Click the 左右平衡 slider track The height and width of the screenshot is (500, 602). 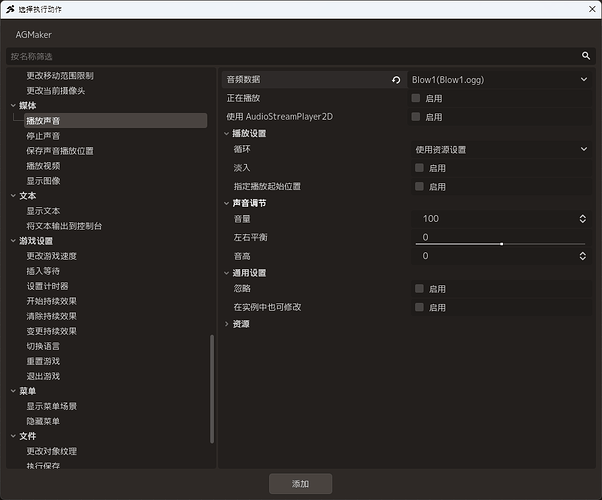coord(500,244)
